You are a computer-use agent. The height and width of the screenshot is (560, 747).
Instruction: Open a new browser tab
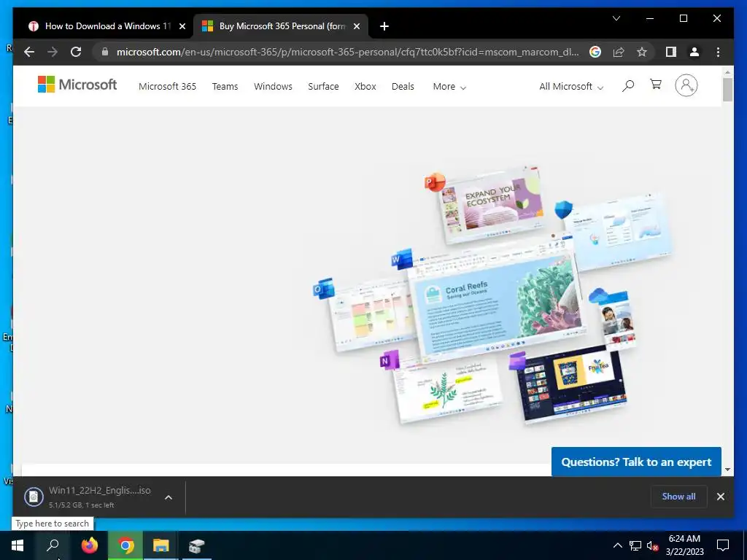[x=384, y=26]
